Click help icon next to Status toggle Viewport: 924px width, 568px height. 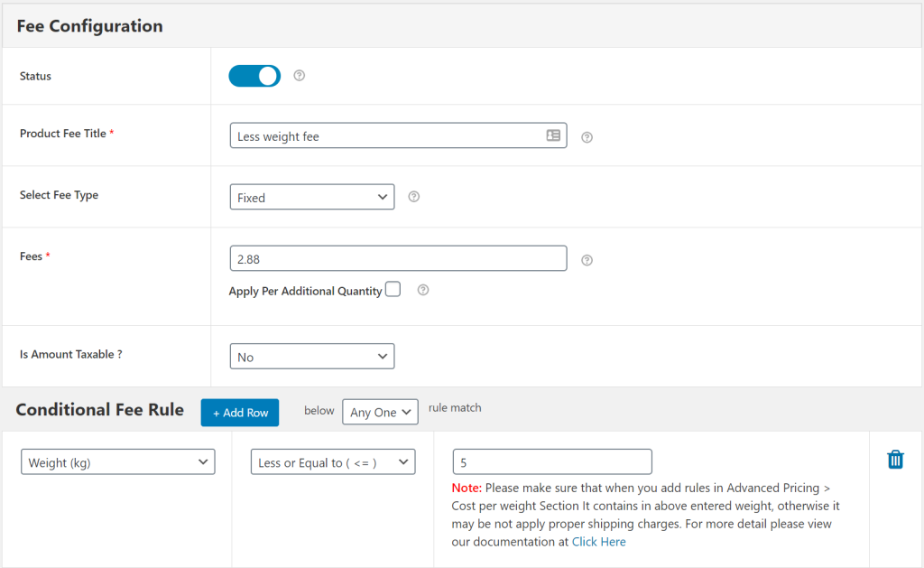[x=300, y=76]
